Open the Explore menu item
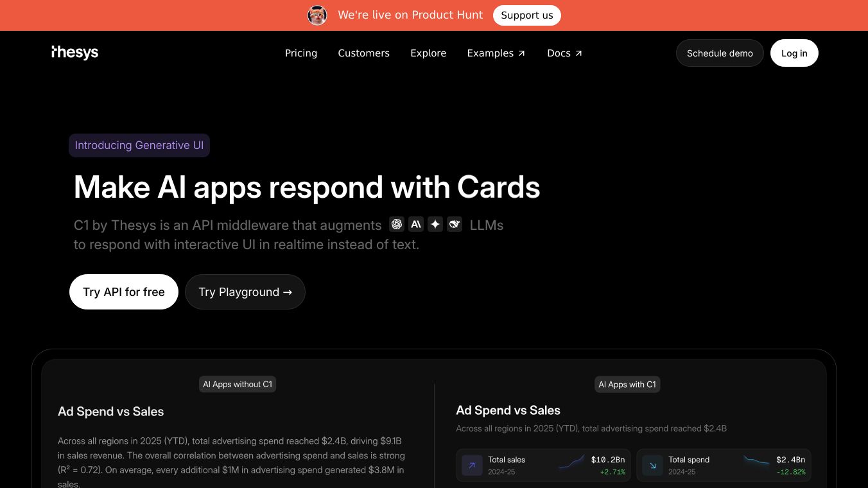Image resolution: width=868 pixels, height=488 pixels. [x=428, y=53]
